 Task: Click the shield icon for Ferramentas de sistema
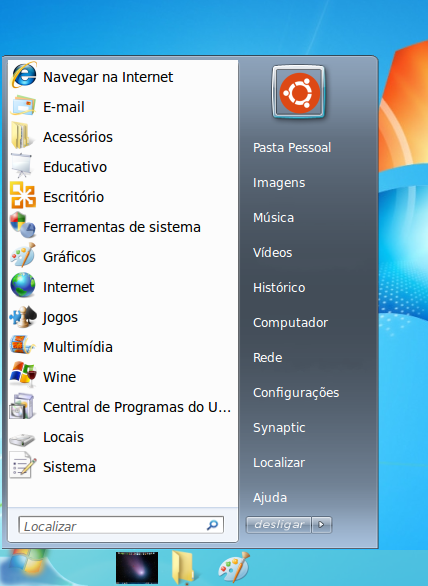pyautogui.click(x=23, y=225)
